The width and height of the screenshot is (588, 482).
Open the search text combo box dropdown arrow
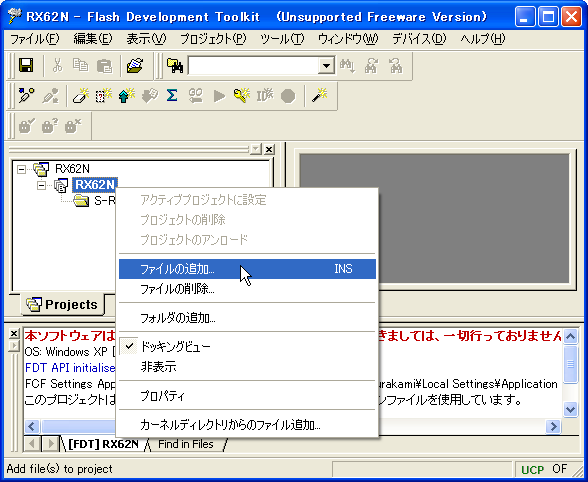point(326,66)
